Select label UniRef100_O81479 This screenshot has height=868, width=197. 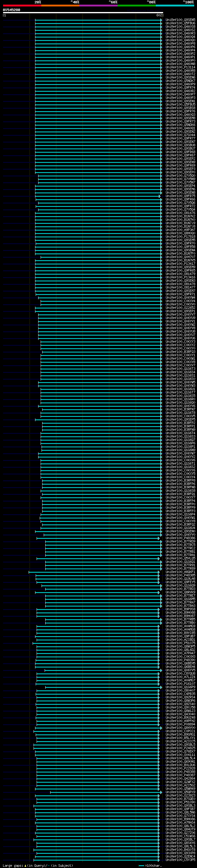[x=180, y=274]
